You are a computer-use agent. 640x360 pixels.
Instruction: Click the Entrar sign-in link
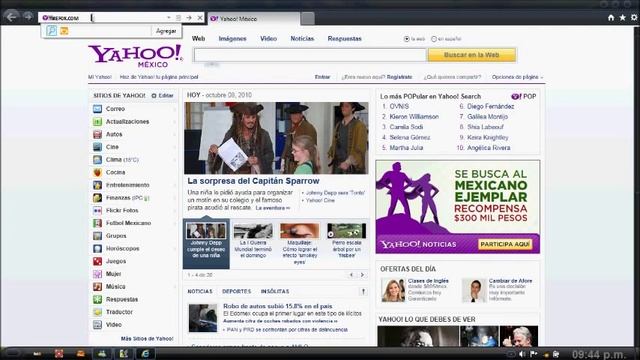coord(322,77)
